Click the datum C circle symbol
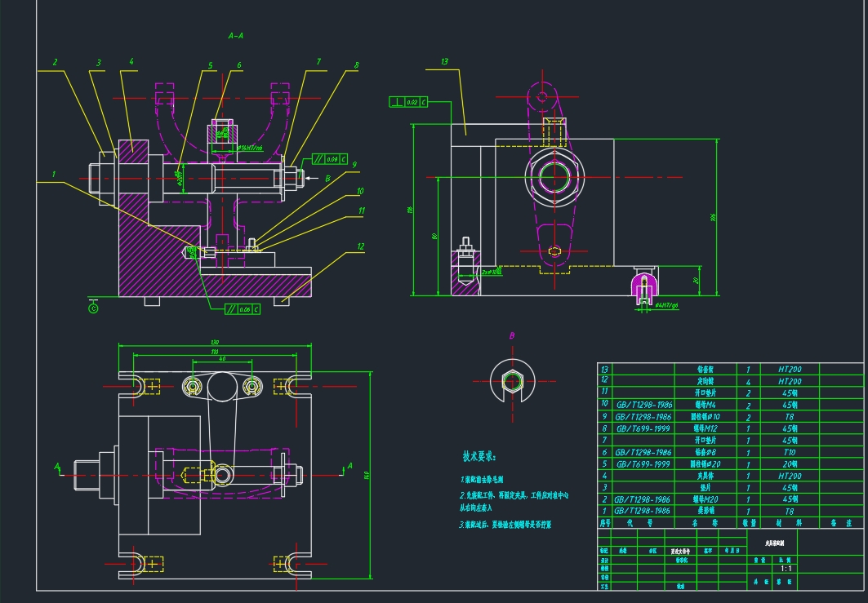Screen dimensions: 868x603 point(93,308)
